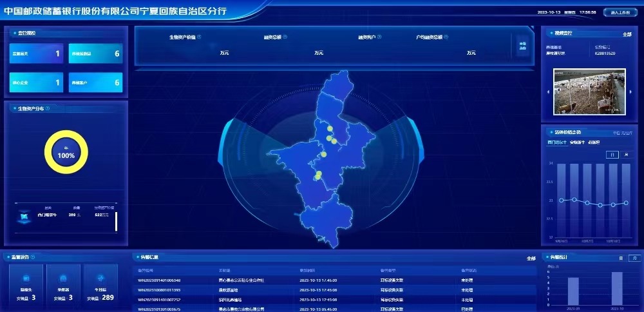This screenshot has height=312, width=644.
Task: Click the 进入工作台 button
Action: pyautogui.click(x=620, y=12)
